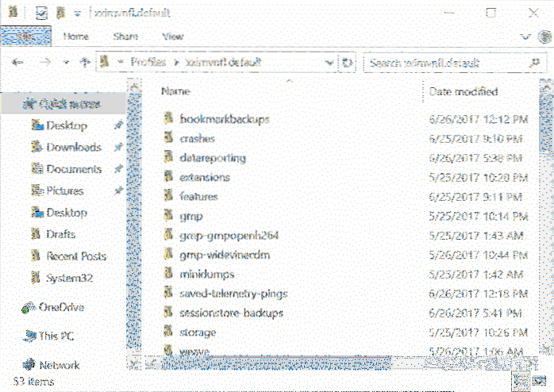Open the View ribbon tab
Screen dimensions: 554x392
(x=172, y=37)
